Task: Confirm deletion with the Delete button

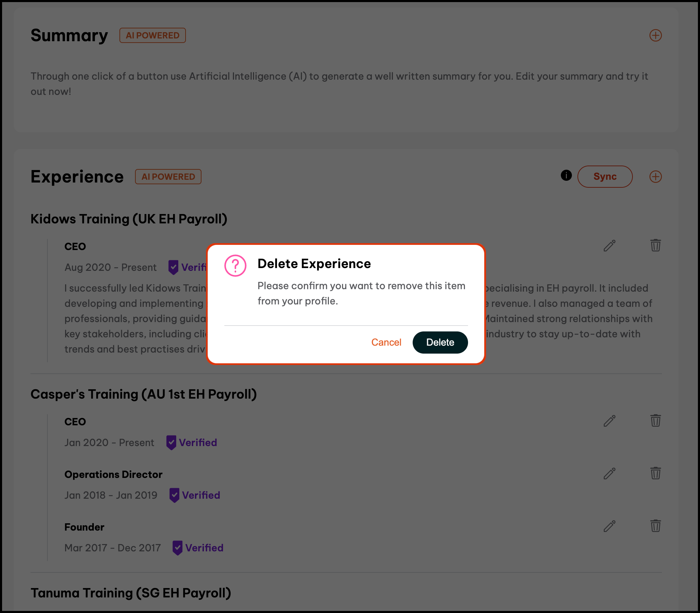Action: pos(440,343)
